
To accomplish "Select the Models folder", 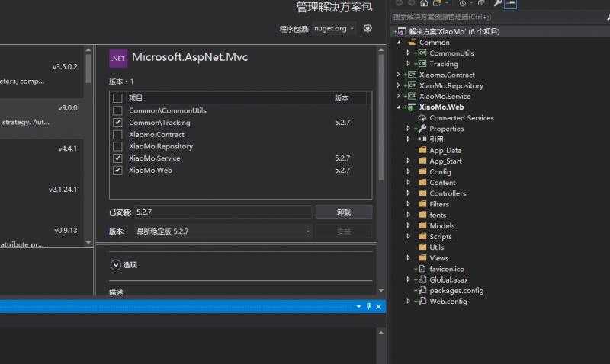I will click(442, 225).
